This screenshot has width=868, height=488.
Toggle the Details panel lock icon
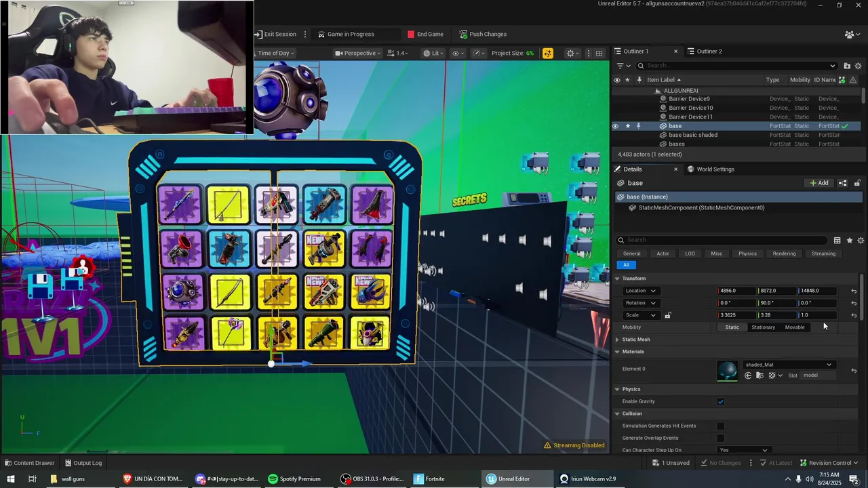point(857,183)
